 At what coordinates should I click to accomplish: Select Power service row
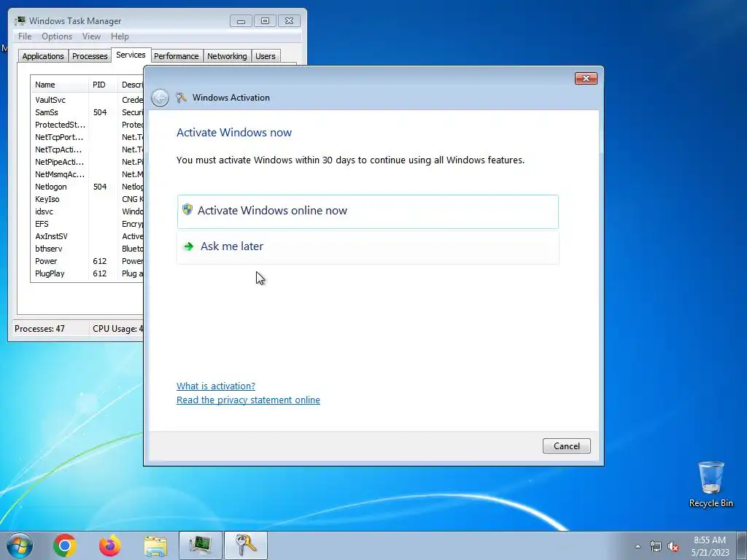(88, 261)
